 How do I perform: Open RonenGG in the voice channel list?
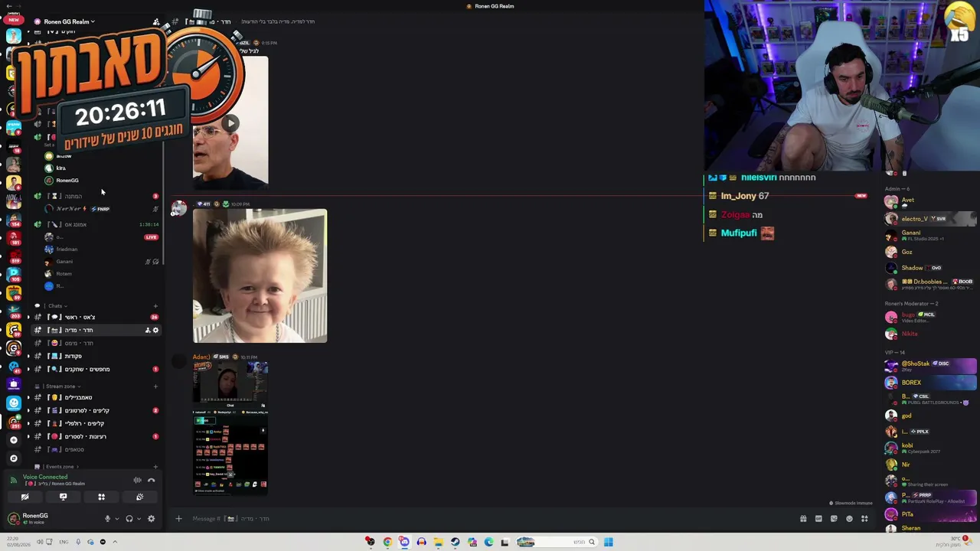point(100,181)
